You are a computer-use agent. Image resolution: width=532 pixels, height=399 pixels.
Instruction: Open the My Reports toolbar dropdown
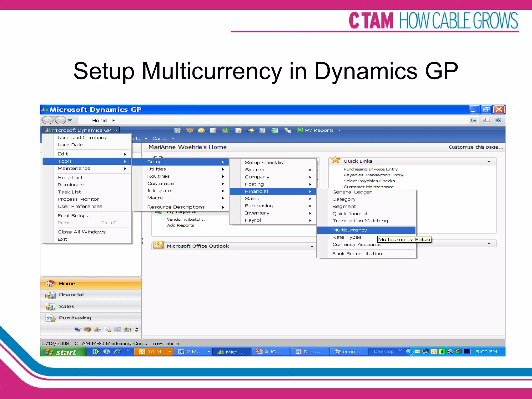[319, 130]
